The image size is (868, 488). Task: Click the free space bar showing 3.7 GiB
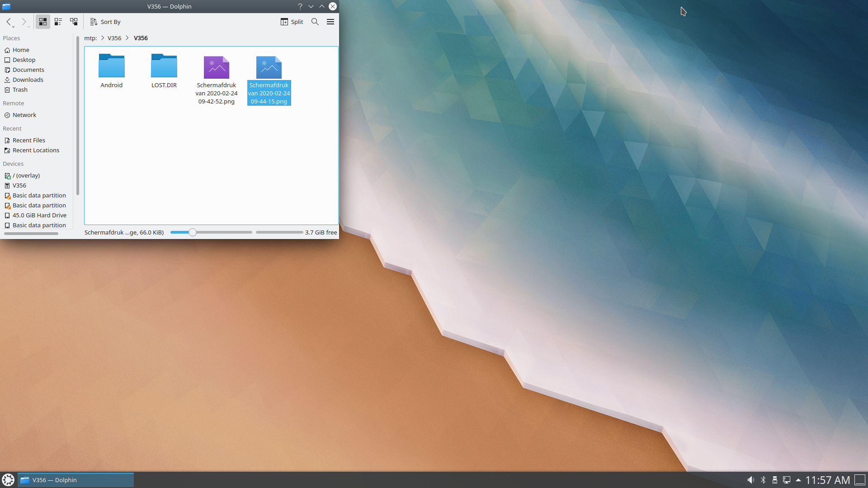coord(279,232)
